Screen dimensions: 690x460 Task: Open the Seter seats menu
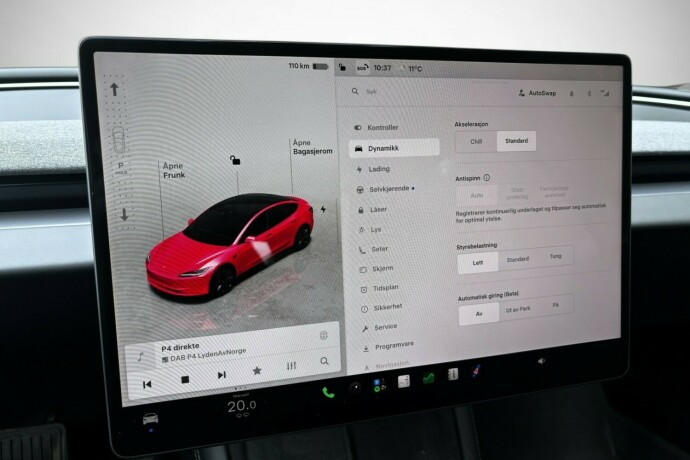[x=374, y=249]
